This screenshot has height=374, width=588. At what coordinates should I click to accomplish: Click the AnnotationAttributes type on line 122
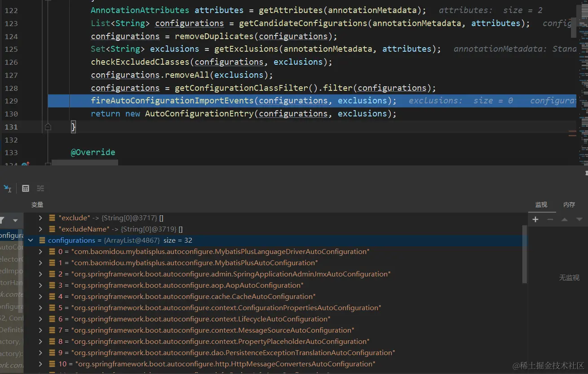click(x=140, y=10)
